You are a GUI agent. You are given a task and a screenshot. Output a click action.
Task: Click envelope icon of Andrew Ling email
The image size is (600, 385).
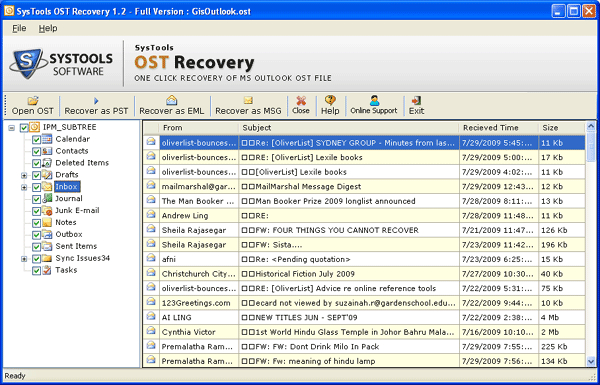pyautogui.click(x=151, y=214)
